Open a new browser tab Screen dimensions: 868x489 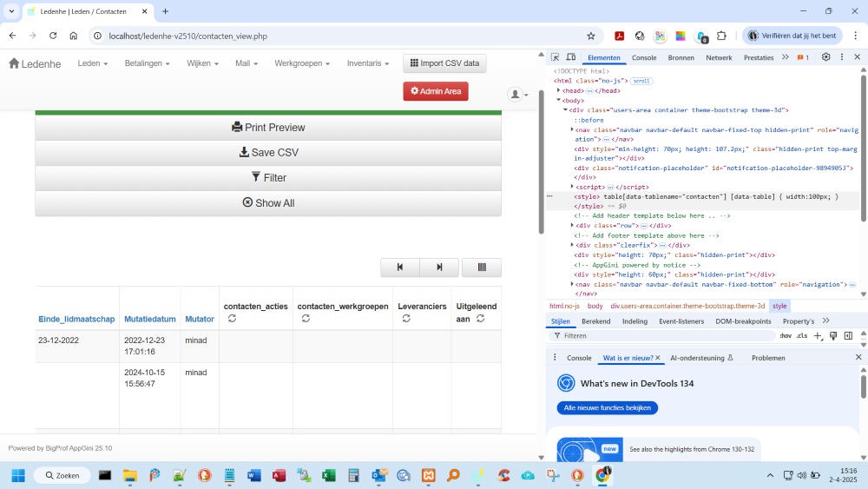pos(165,11)
